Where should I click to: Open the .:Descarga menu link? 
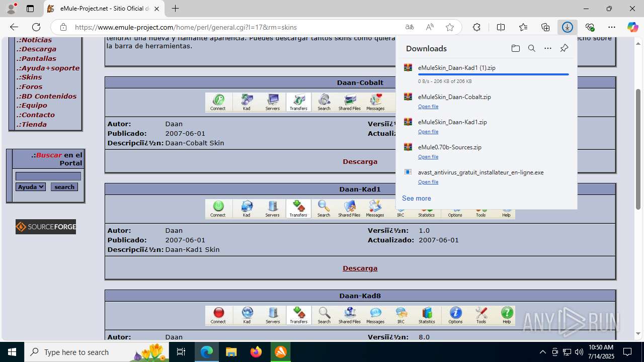[37, 49]
